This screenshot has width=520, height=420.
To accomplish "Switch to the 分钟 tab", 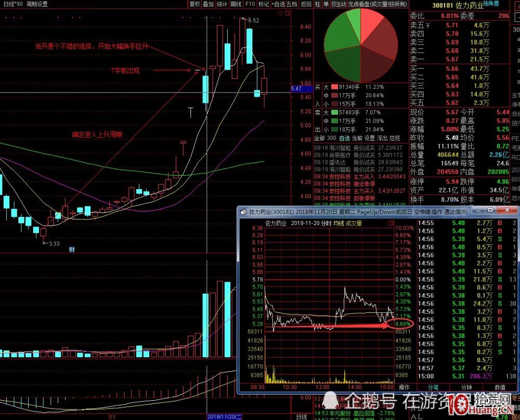I will [466, 387].
